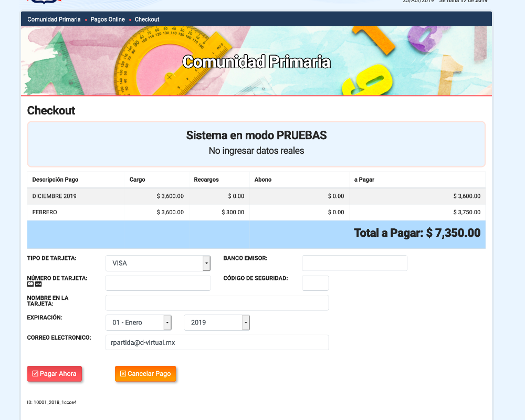This screenshot has height=420, width=525.
Task: Click the Cancelar Pago button
Action: coord(145,374)
